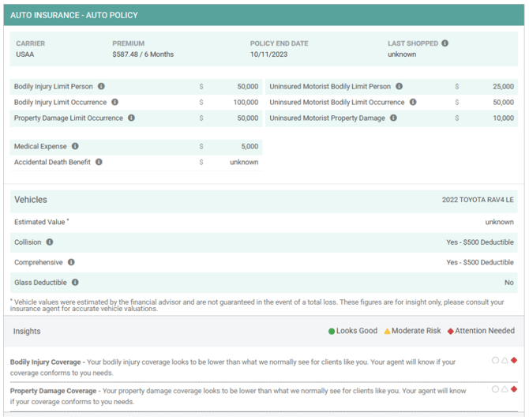529x420 pixels.
Task: Click info icon beside Comprehensive
Action: point(71,262)
